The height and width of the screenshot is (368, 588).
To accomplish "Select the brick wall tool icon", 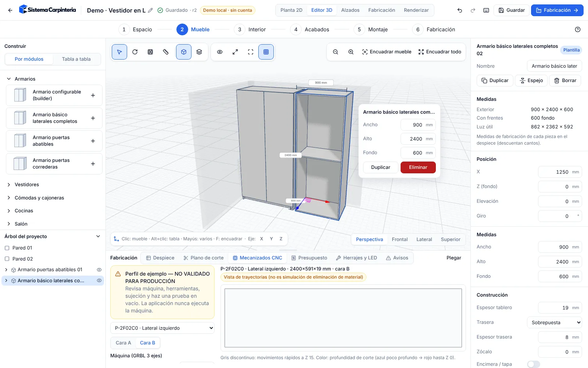I will pyautogui.click(x=150, y=52).
